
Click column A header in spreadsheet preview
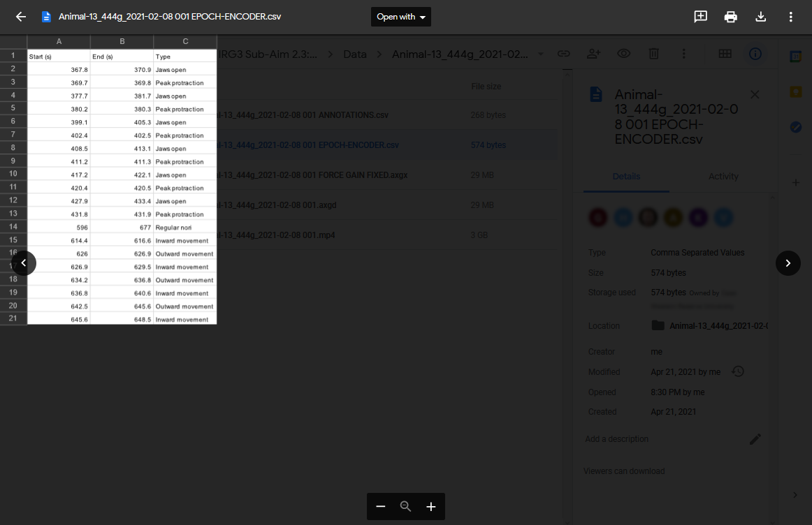point(59,41)
